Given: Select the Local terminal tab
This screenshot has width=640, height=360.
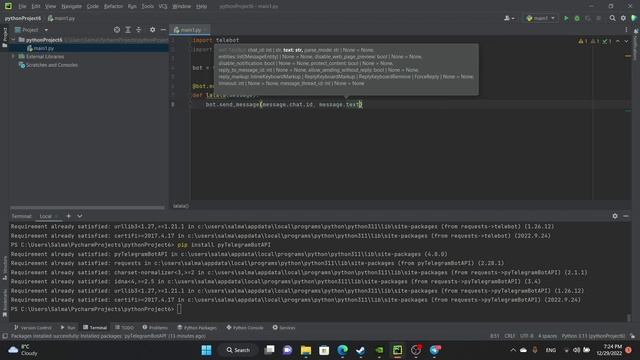Looking at the screenshot, I should [x=45, y=216].
